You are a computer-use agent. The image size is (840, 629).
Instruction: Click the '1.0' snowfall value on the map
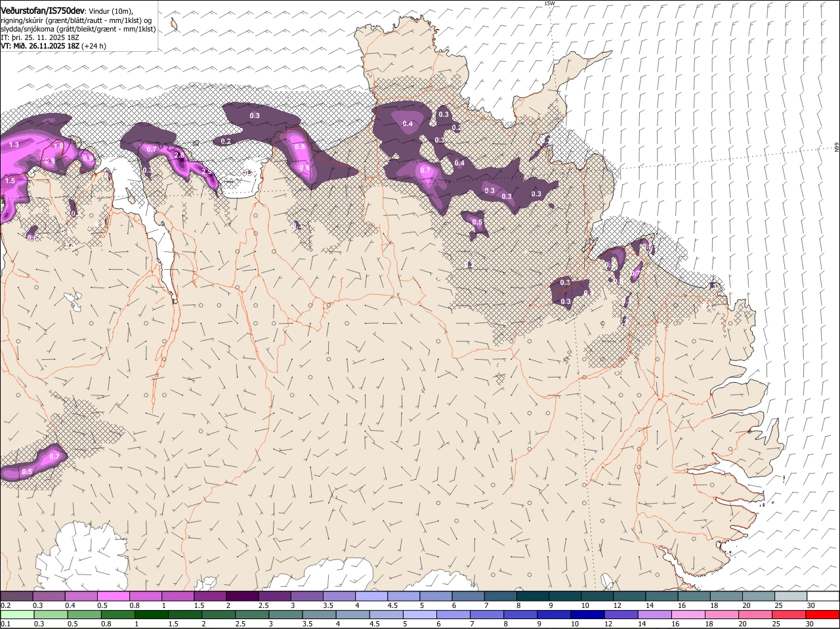click(58, 146)
